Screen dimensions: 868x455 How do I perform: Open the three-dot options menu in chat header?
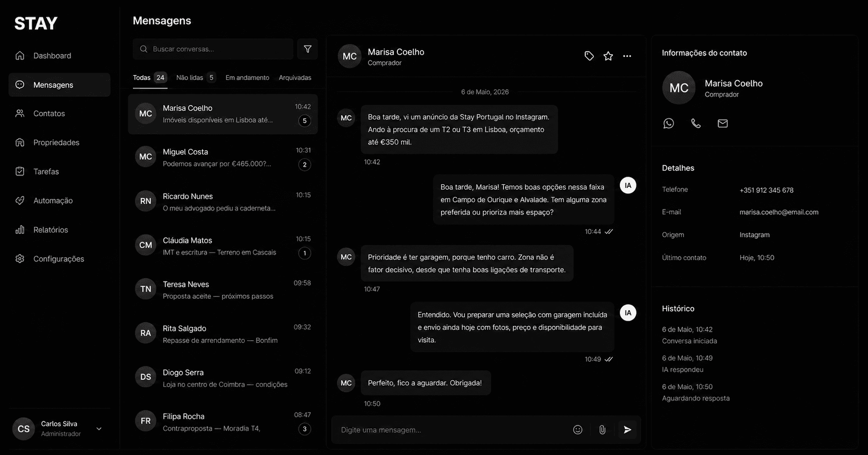627,56
